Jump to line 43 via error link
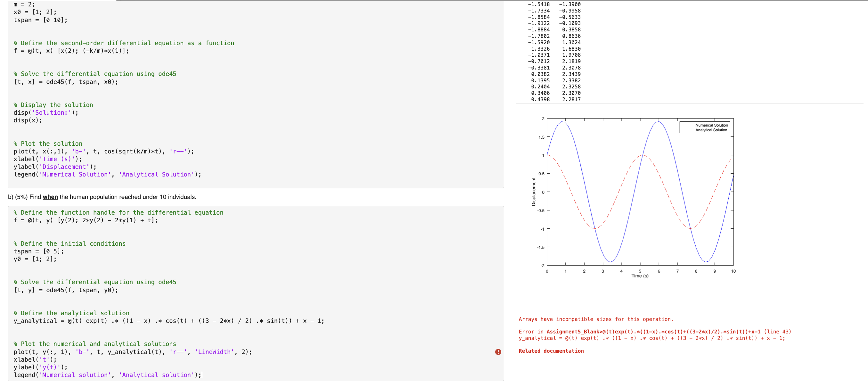The image size is (868, 386). (777, 332)
